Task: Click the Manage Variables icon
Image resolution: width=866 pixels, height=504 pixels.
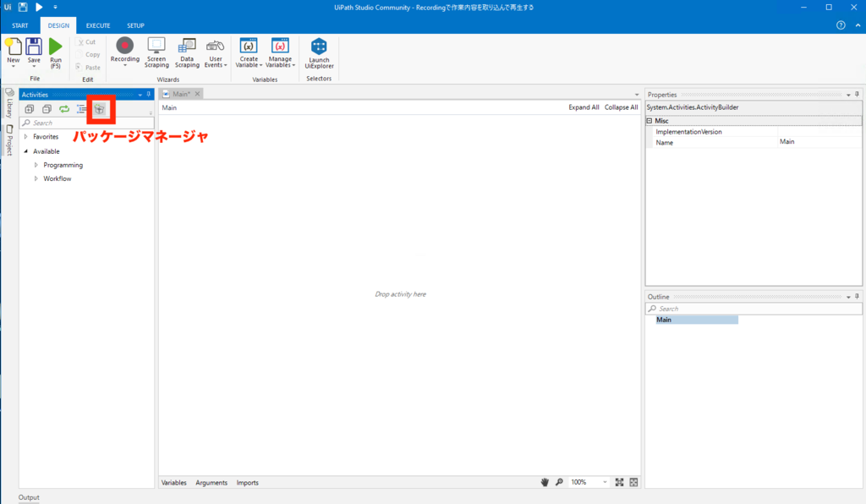Action: click(x=280, y=46)
